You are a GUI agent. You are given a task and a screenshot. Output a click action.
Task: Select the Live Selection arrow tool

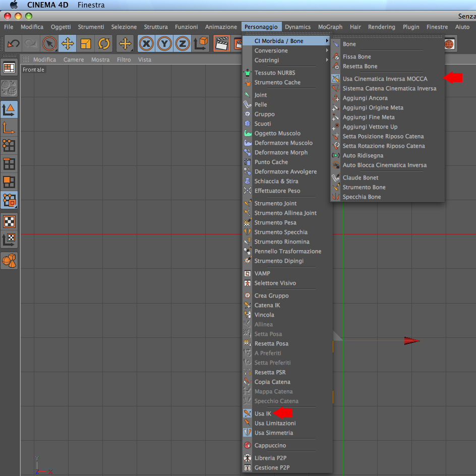(x=49, y=44)
